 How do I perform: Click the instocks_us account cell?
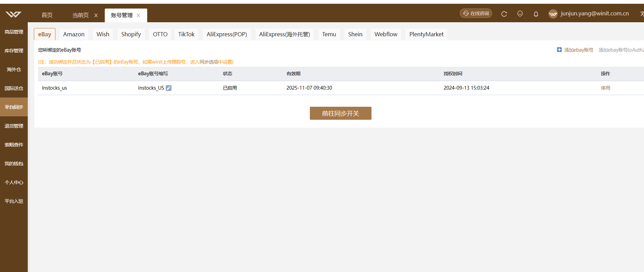click(54, 88)
